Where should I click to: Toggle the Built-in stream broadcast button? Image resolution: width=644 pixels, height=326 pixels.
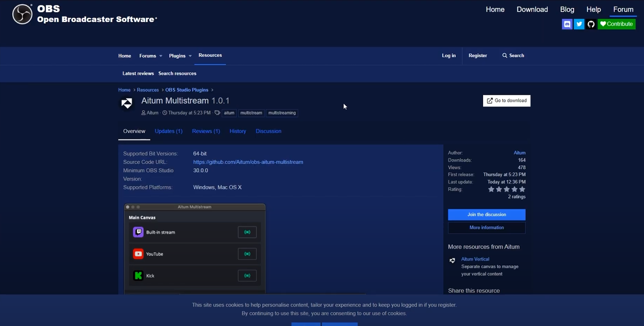tap(247, 232)
